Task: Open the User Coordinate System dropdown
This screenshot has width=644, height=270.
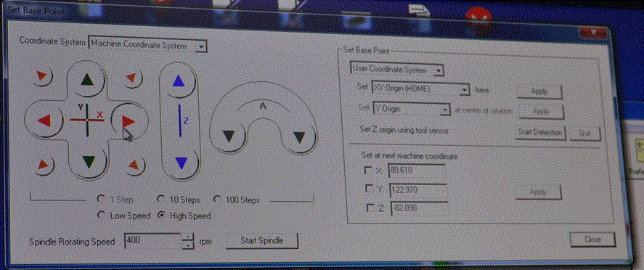Action: 439,70
